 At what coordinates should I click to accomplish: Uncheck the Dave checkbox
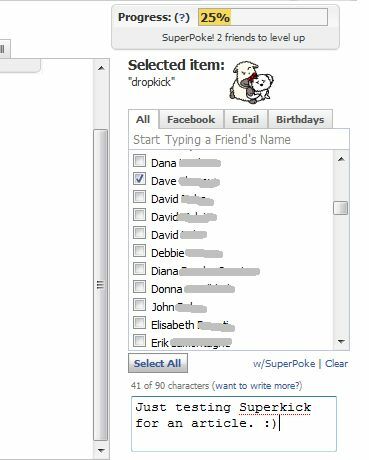139,179
